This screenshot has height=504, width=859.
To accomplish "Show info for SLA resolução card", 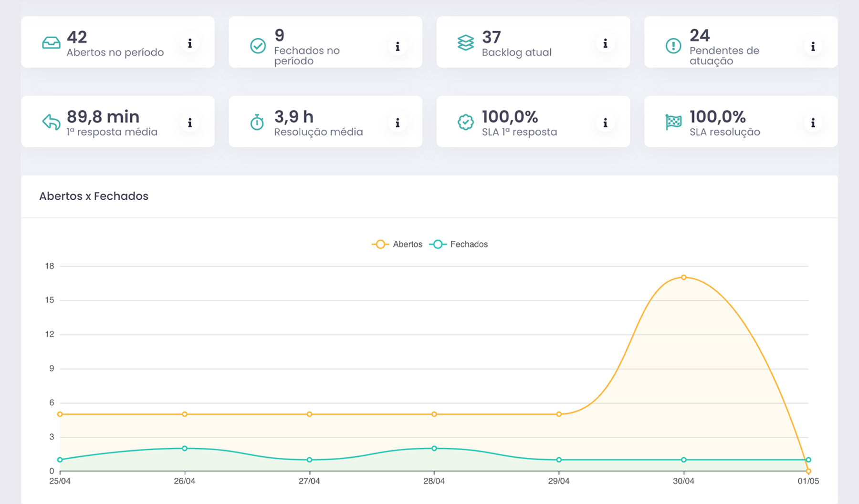I will pos(813,123).
